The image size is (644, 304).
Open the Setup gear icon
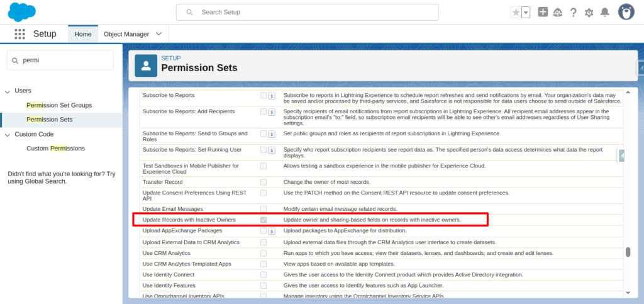coord(589,13)
